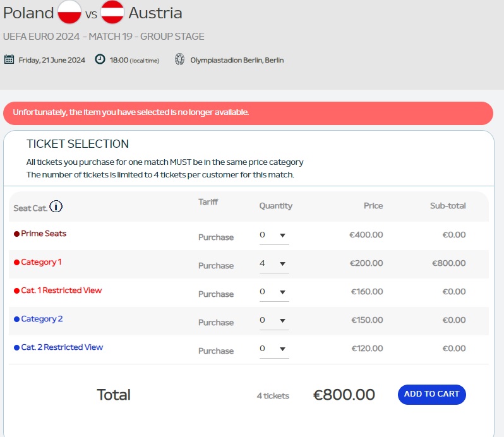
Task: Open the Category 1 quantity dropdown
Action: 274,263
